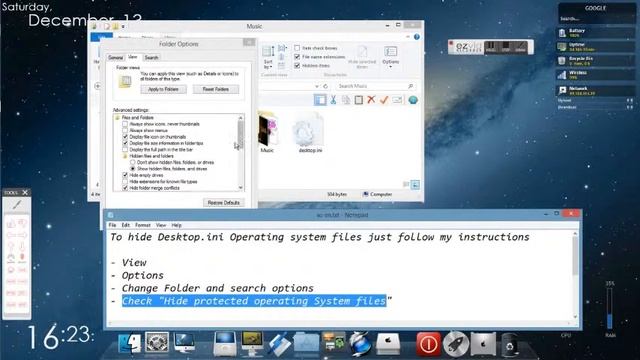Select the Music folder thumbnail
This screenshot has height=360, width=640.
pos(268,131)
